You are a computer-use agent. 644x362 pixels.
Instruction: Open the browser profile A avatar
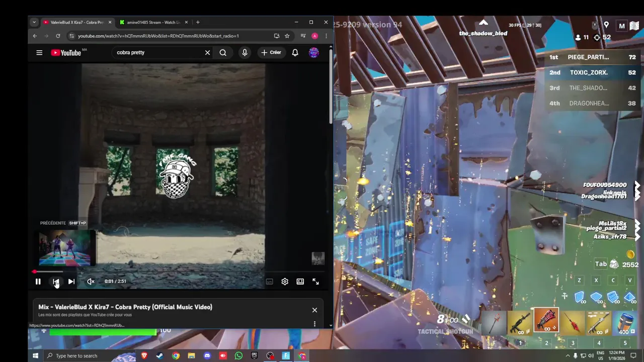click(x=314, y=36)
